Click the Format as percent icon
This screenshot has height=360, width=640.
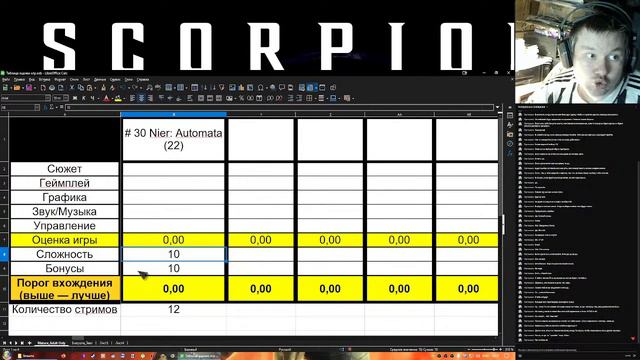pos(241,98)
